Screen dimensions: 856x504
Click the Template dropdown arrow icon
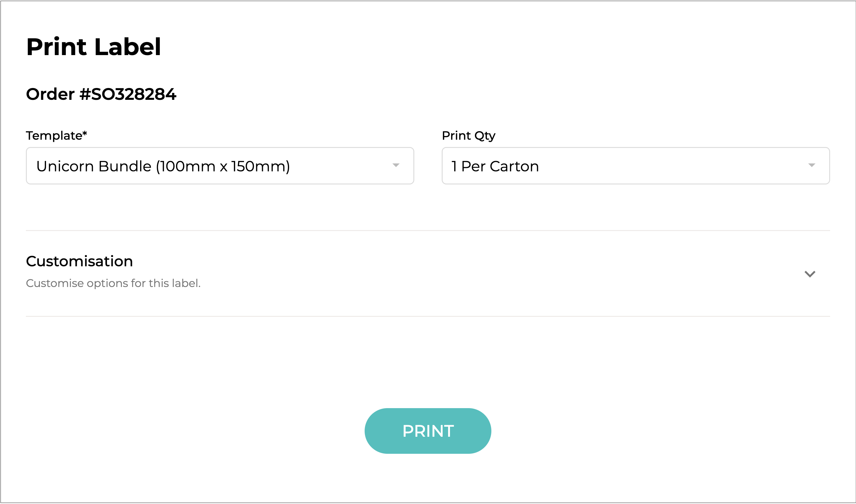pos(396,165)
